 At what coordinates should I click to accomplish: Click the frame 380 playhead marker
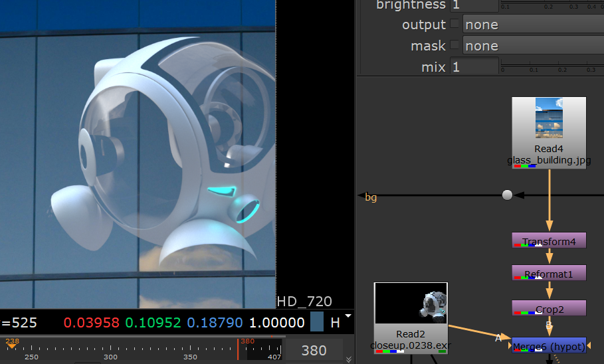[239, 349]
